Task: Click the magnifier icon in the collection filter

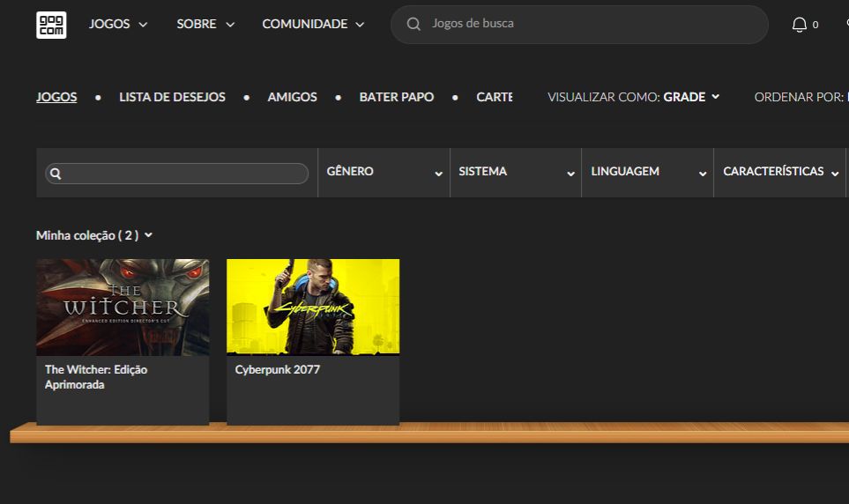Action: click(x=56, y=174)
